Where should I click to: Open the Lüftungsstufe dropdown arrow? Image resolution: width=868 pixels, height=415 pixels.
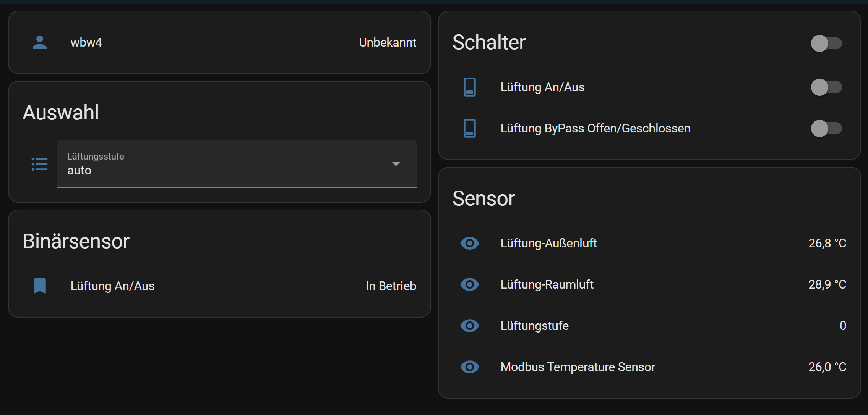[x=396, y=164]
